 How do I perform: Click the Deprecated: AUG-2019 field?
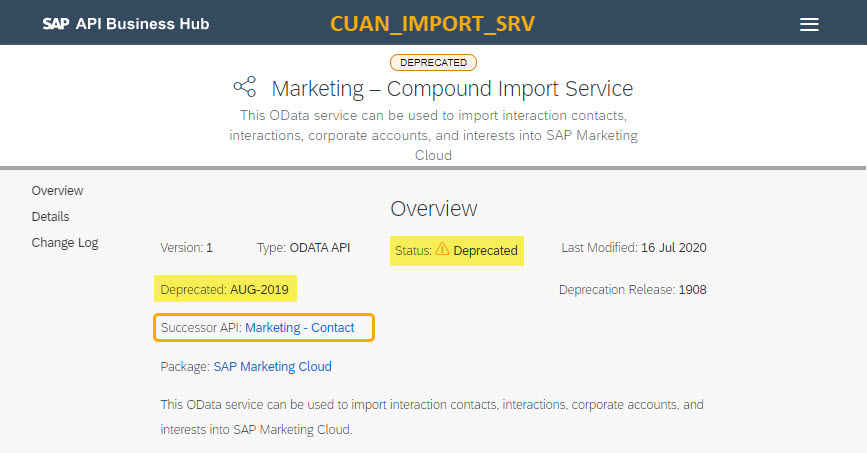(x=225, y=289)
